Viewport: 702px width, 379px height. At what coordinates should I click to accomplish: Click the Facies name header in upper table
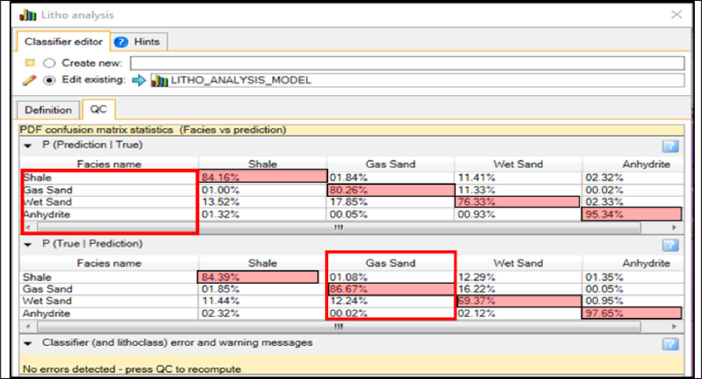point(109,164)
